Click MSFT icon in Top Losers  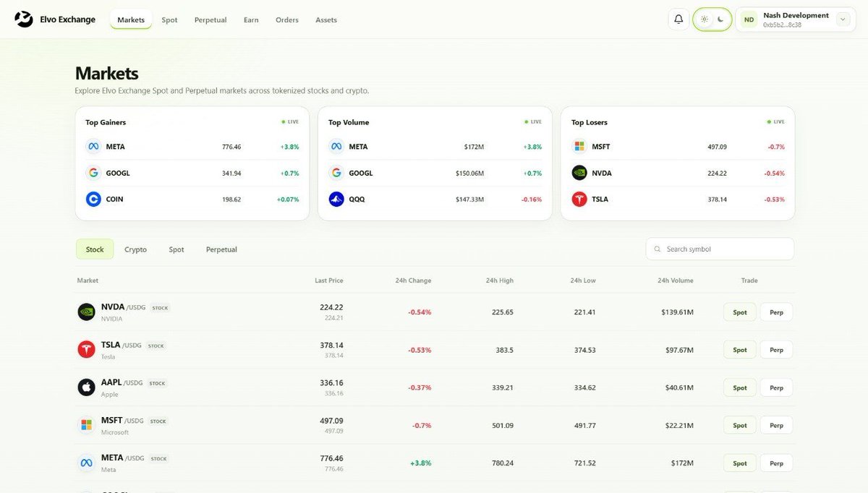tap(579, 147)
